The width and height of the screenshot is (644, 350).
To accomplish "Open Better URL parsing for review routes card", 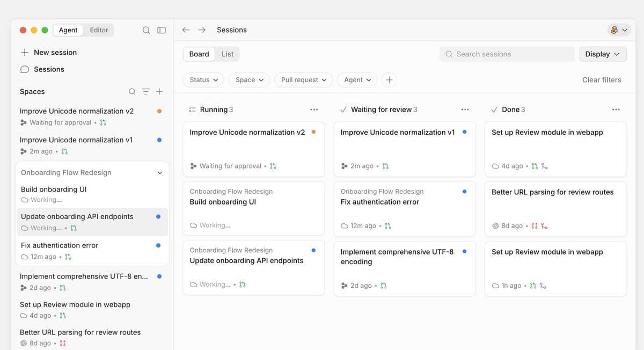I will point(555,209).
